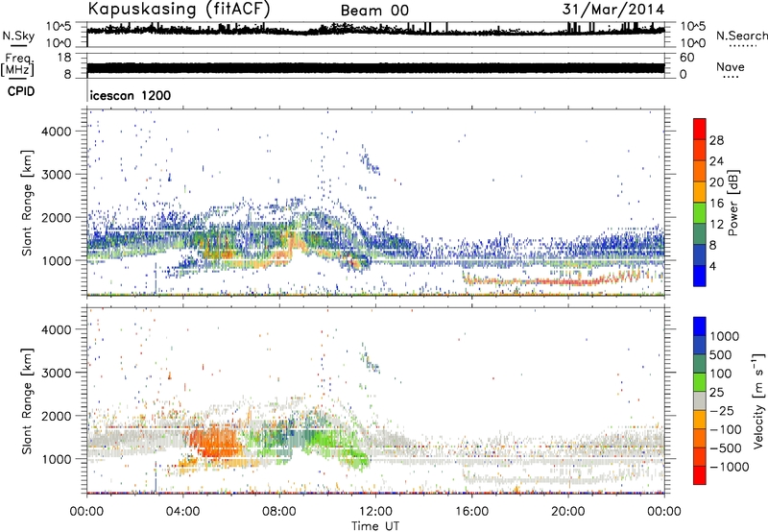Pick the bright blue bottom segment of power colorbar
The height and width of the screenshot is (532, 768).
click(x=700, y=277)
